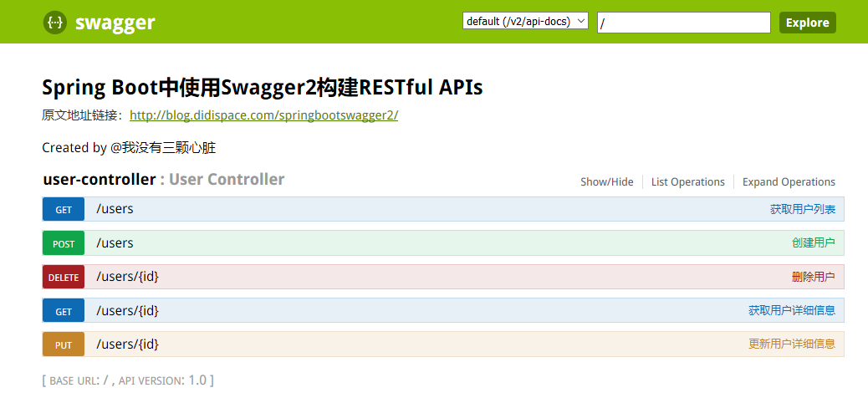Click the user-controller heading link
Image resolution: width=868 pixels, height=403 pixels.
pos(100,180)
